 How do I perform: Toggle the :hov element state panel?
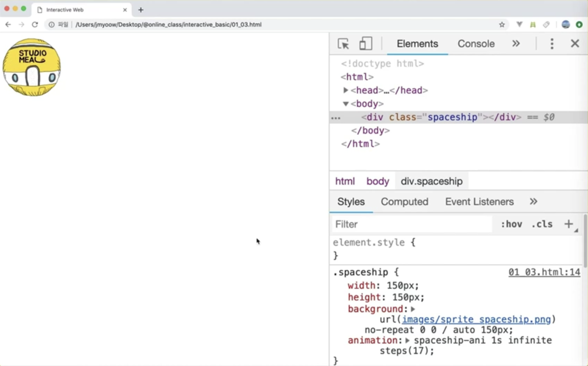coord(511,224)
